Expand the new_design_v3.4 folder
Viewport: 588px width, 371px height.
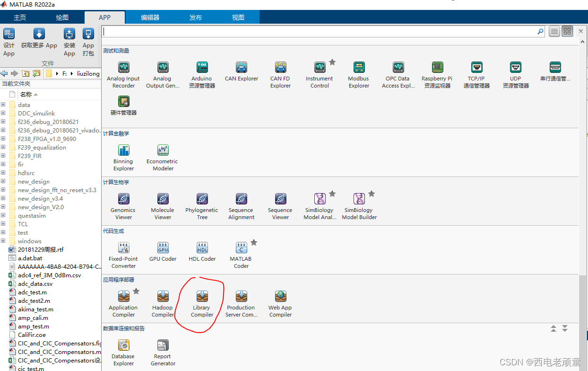coord(3,198)
